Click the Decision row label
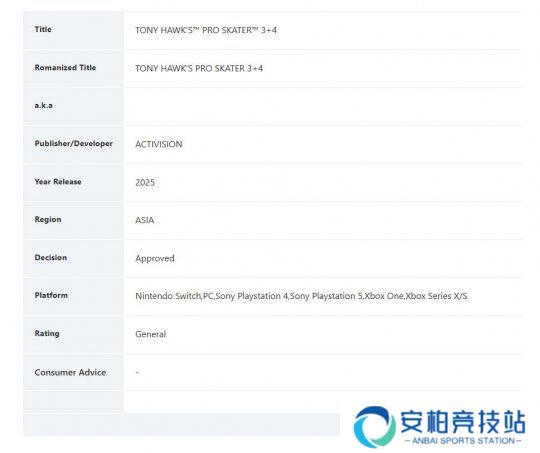 (51, 258)
